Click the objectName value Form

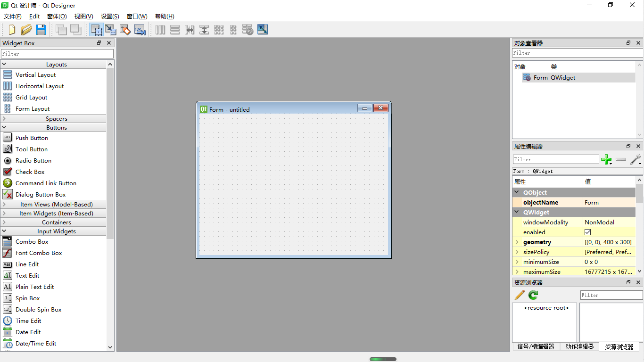[x=609, y=202]
